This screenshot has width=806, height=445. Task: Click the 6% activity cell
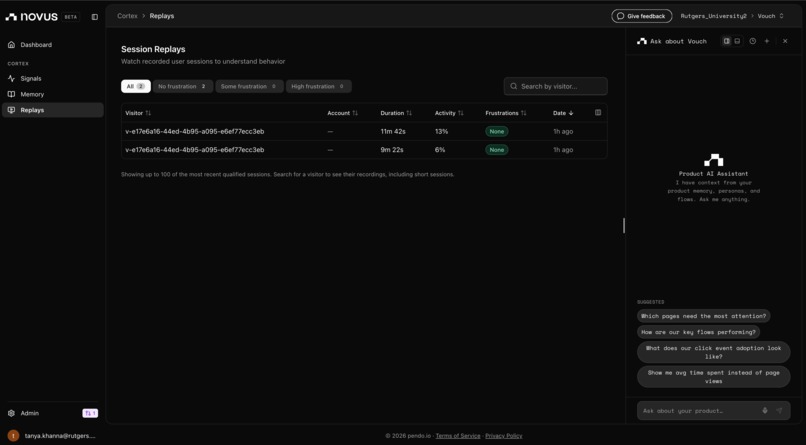pyautogui.click(x=439, y=150)
